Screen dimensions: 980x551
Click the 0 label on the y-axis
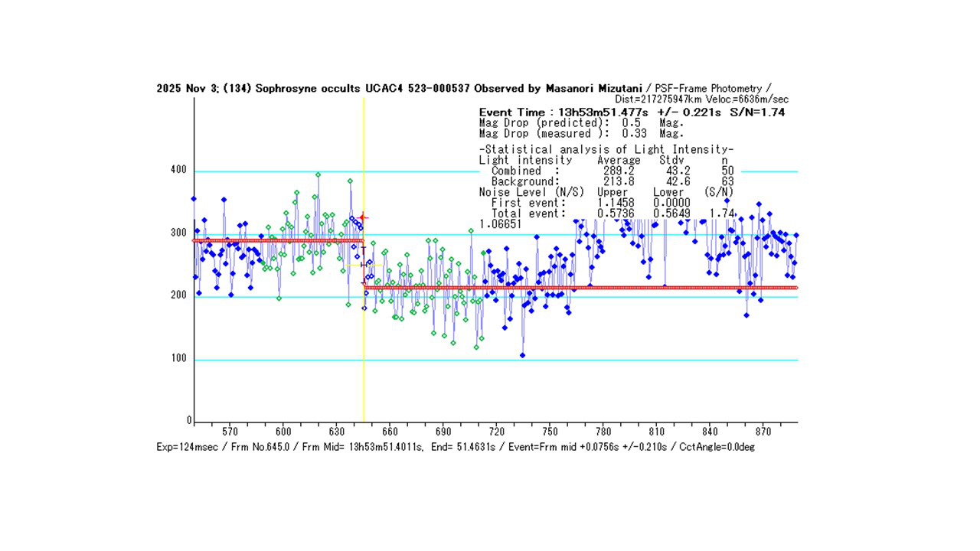189,421
